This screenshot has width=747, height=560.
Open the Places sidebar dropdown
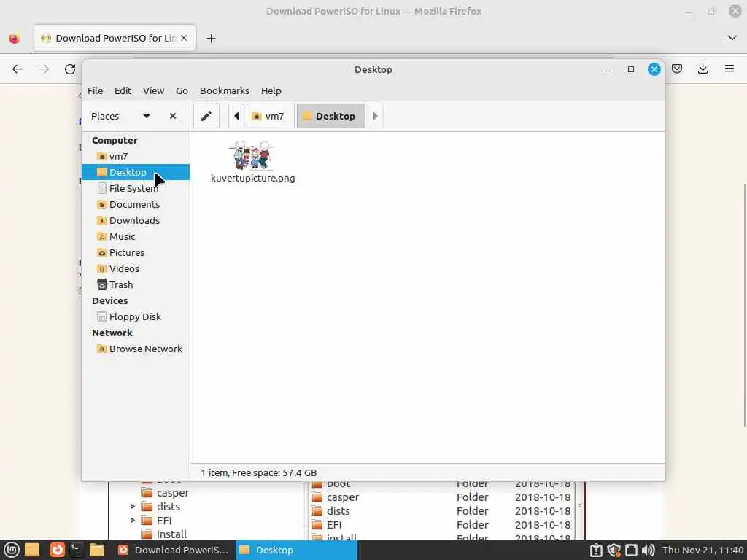[146, 116]
